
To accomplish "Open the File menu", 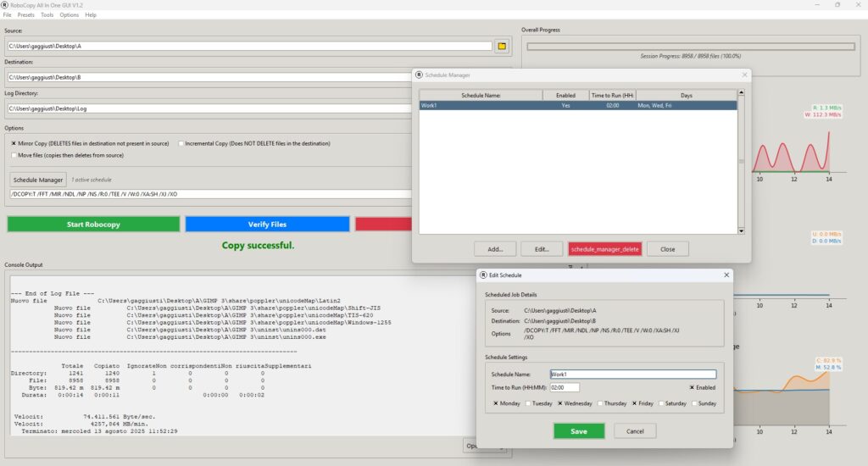I will pyautogui.click(x=7, y=15).
